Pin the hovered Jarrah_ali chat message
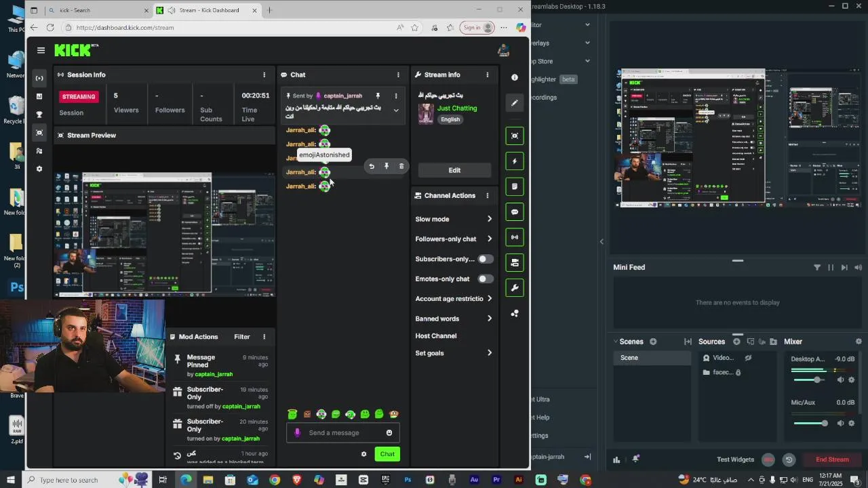Screen dimensions: 868x488 387,166
